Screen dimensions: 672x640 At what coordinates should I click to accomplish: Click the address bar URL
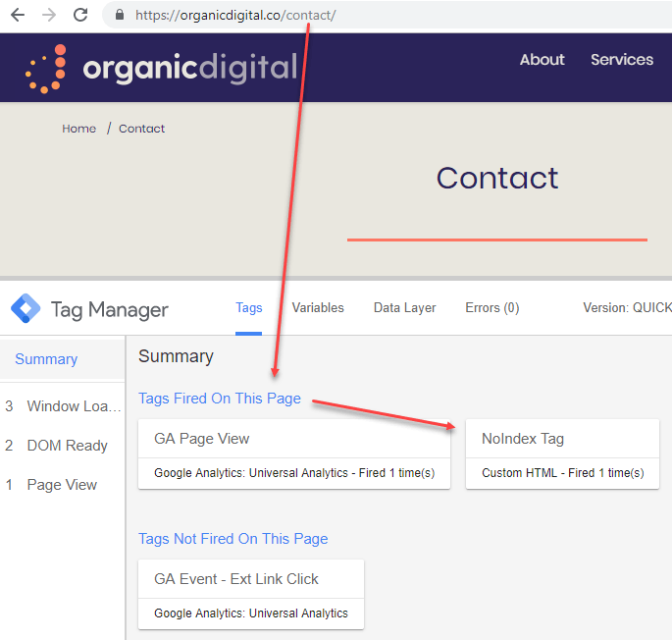point(235,16)
